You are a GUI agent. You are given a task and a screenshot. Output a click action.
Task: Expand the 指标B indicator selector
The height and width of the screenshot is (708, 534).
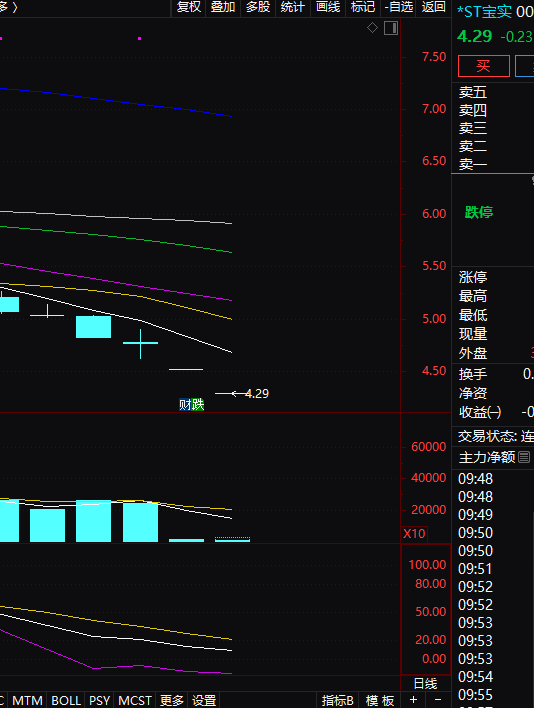[x=338, y=700]
